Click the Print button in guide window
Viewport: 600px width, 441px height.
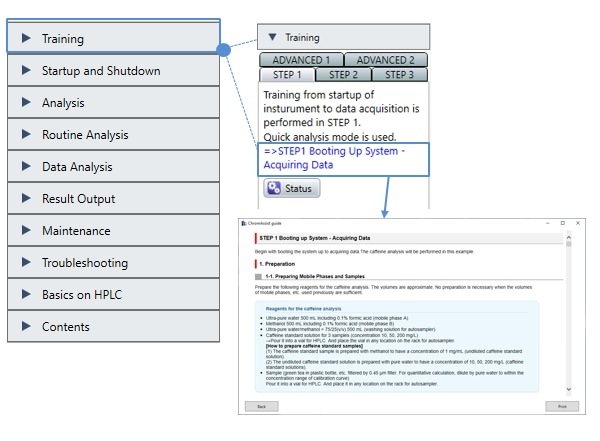[x=561, y=406]
